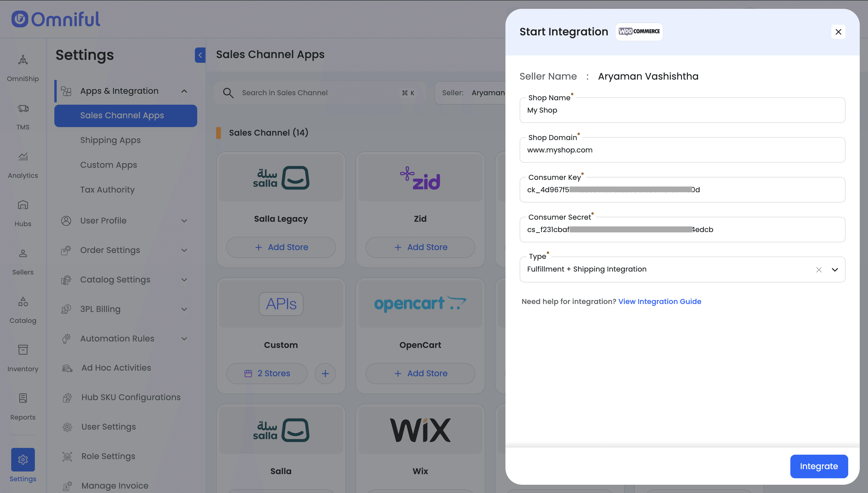Open the Inventory sidebar icon

[x=23, y=350]
